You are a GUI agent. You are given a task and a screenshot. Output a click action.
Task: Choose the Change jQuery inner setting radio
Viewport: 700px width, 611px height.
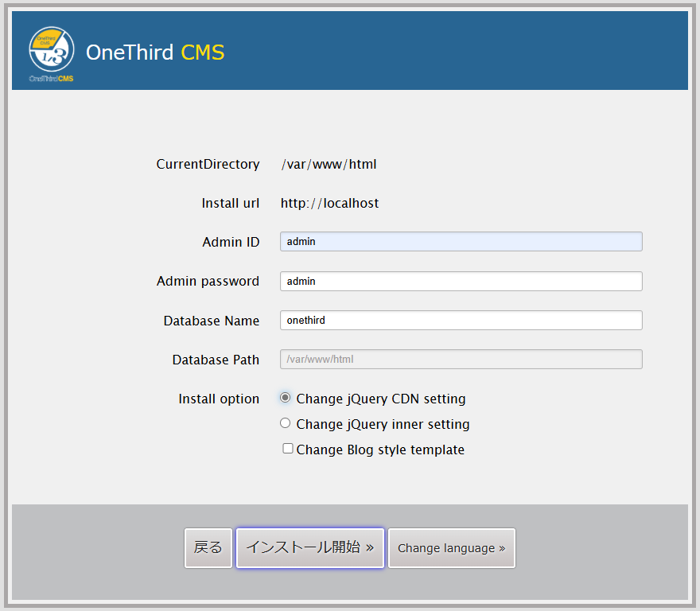click(x=286, y=423)
